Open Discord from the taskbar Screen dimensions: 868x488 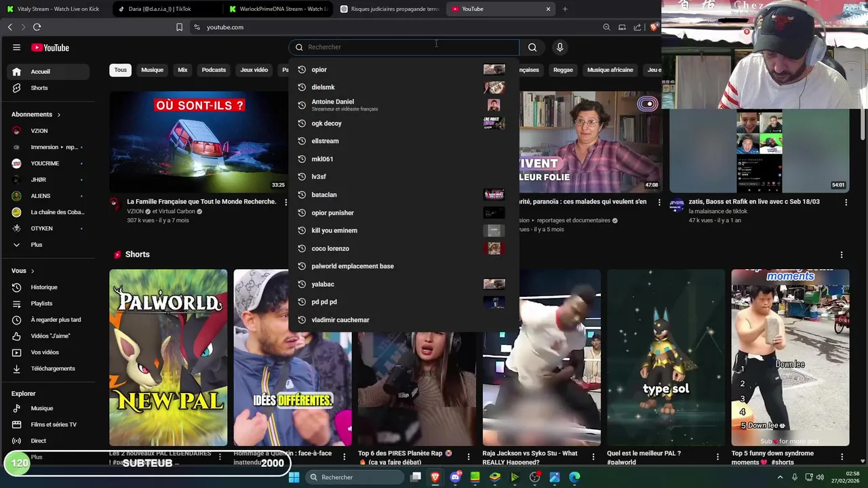click(456, 477)
